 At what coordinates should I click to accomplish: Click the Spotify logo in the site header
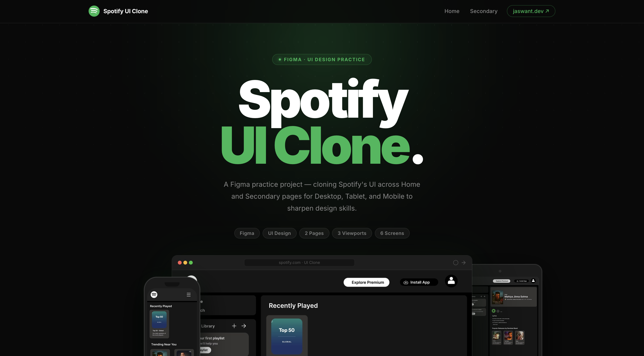[x=94, y=11]
